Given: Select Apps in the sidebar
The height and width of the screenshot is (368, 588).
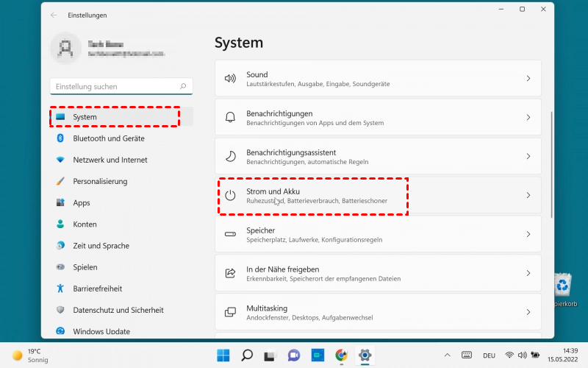Looking at the screenshot, I should click(x=121, y=203).
